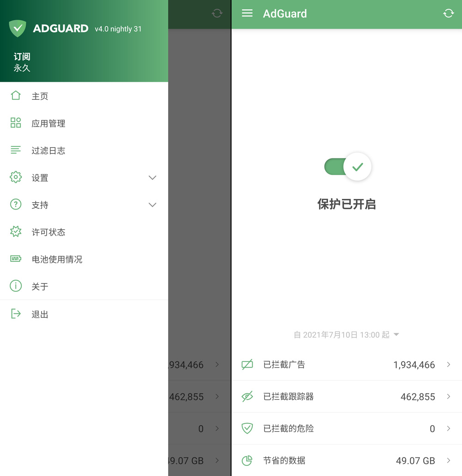The image size is (462, 476).
Task: Click the dimmed chevron beside 0 behind drawer
Action: point(217,428)
